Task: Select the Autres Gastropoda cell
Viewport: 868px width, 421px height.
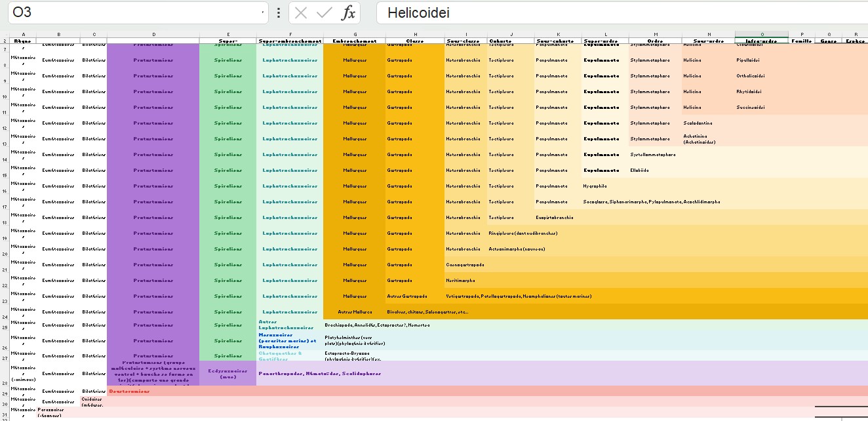Action: 415,296
